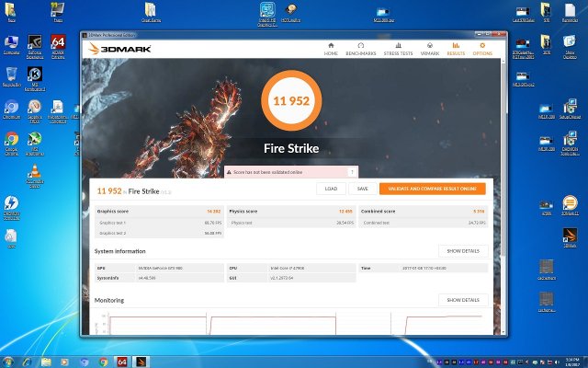Select the Results tab
588x368 pixels.
[456, 50]
